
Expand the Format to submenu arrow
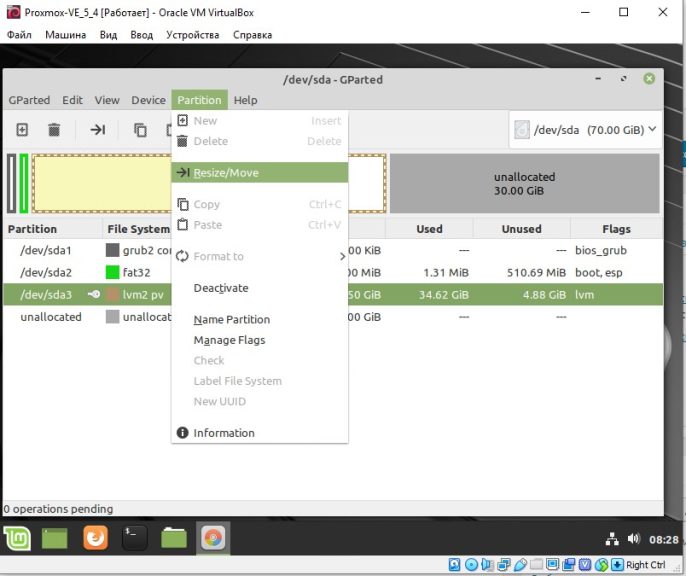pyautogui.click(x=342, y=256)
